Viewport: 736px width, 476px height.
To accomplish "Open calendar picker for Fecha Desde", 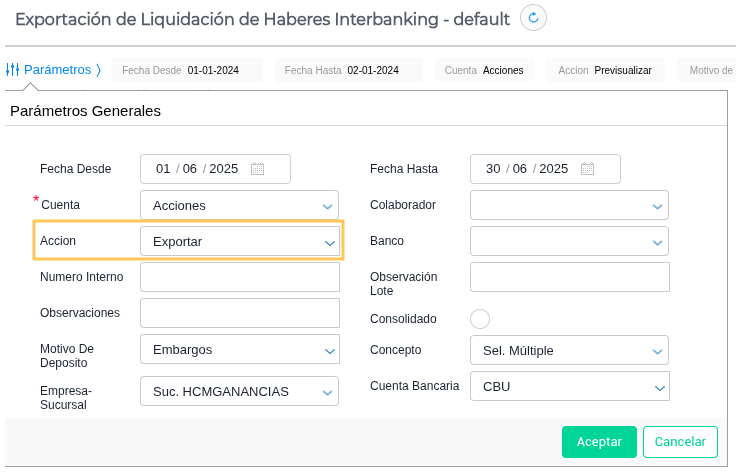I will (257, 169).
